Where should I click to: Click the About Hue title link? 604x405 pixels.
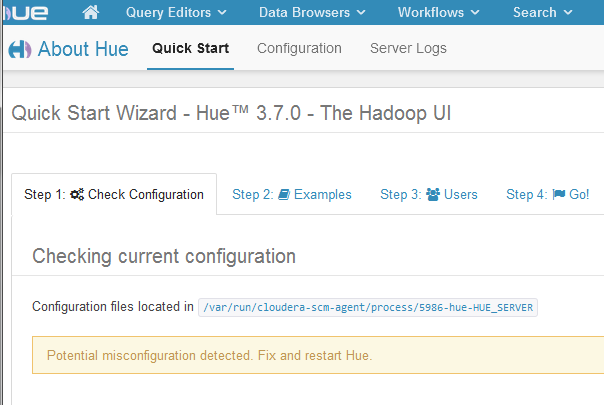pyautogui.click(x=83, y=49)
